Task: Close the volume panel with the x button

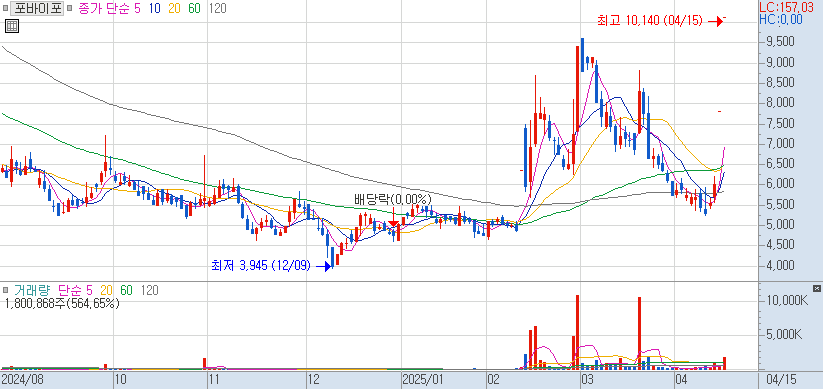Action: (816, 288)
